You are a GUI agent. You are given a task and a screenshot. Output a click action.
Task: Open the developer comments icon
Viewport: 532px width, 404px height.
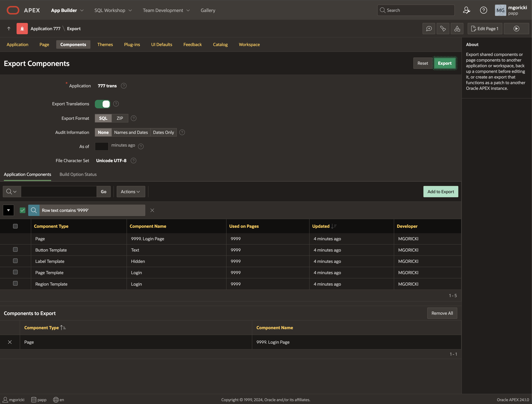coord(429,28)
